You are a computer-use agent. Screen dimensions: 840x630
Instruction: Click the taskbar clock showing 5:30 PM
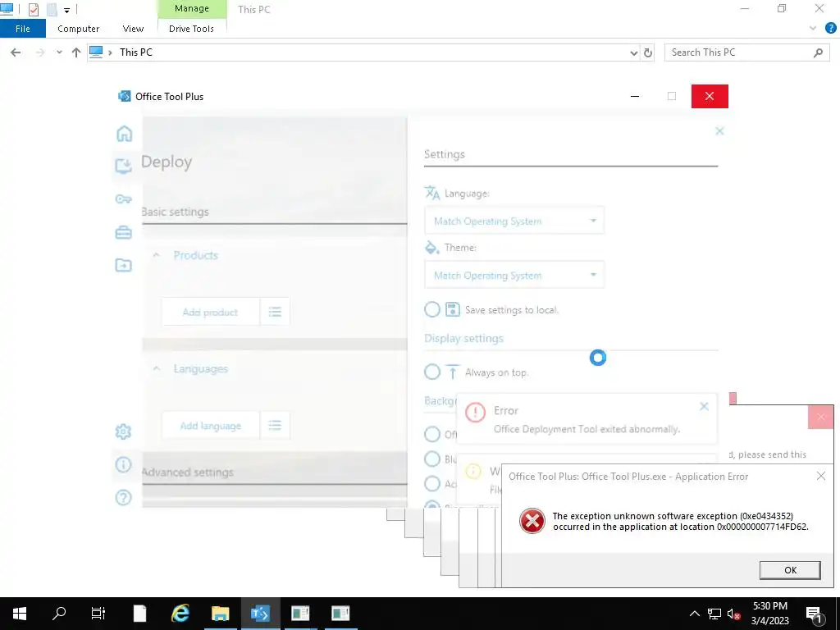(x=769, y=614)
